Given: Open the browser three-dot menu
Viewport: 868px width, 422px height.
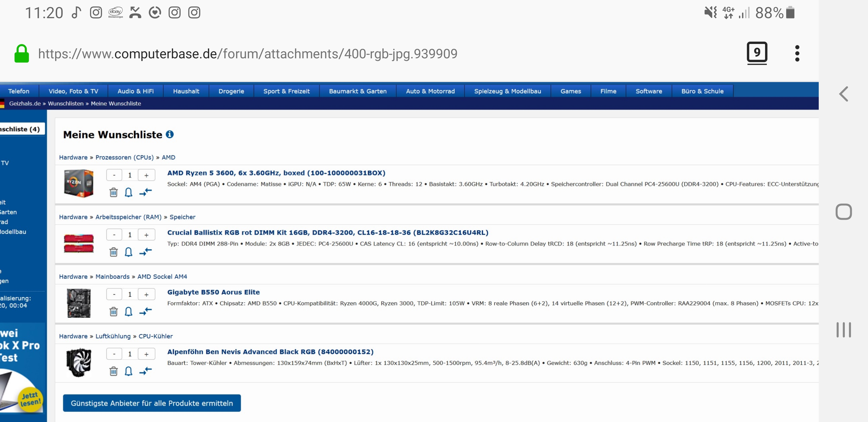Looking at the screenshot, I should click(x=797, y=52).
